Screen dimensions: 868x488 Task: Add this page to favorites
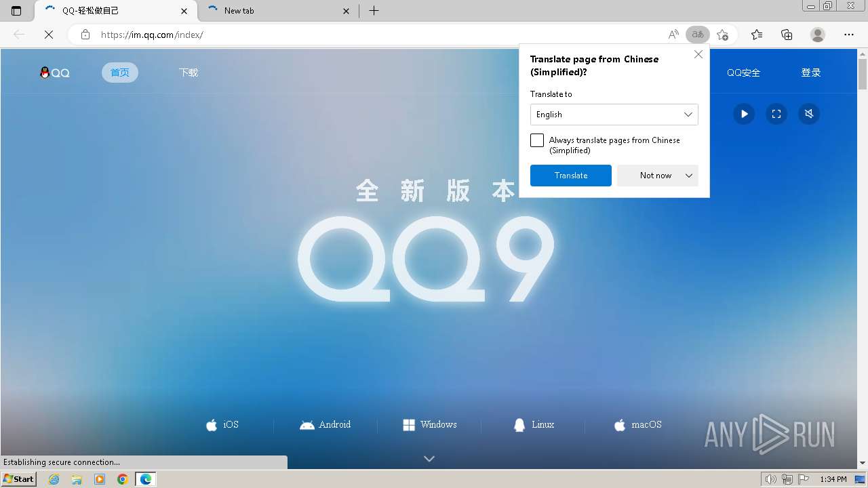(x=722, y=35)
